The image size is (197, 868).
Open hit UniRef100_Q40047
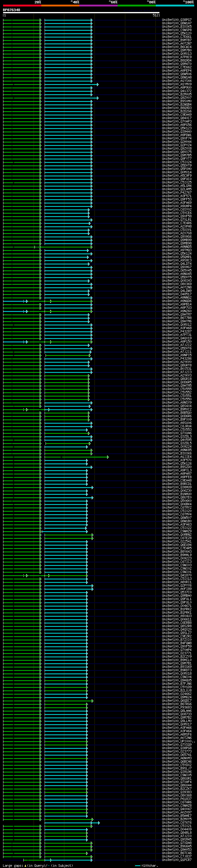click(x=176, y=809)
